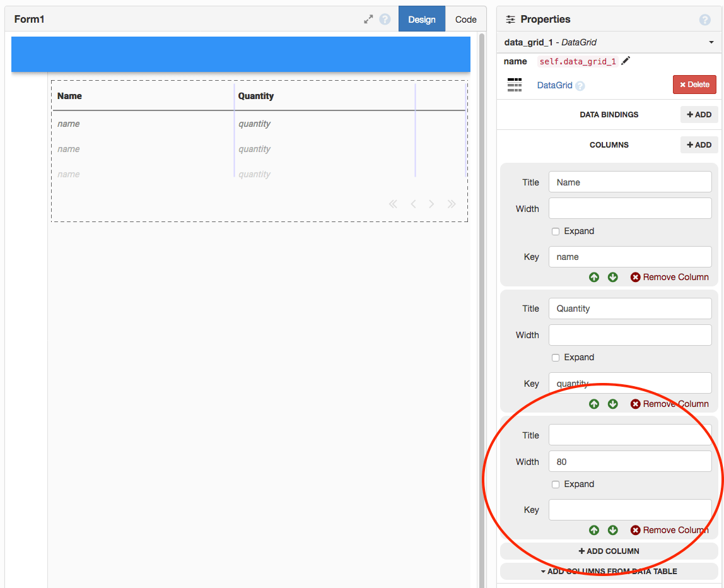Open Add Columns From Data Table dropdown

(x=609, y=572)
